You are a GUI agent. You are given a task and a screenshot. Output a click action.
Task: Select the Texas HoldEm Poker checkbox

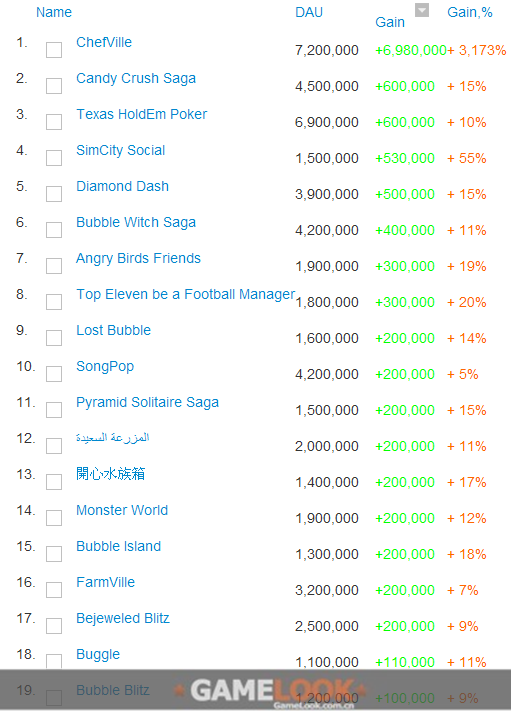(54, 122)
